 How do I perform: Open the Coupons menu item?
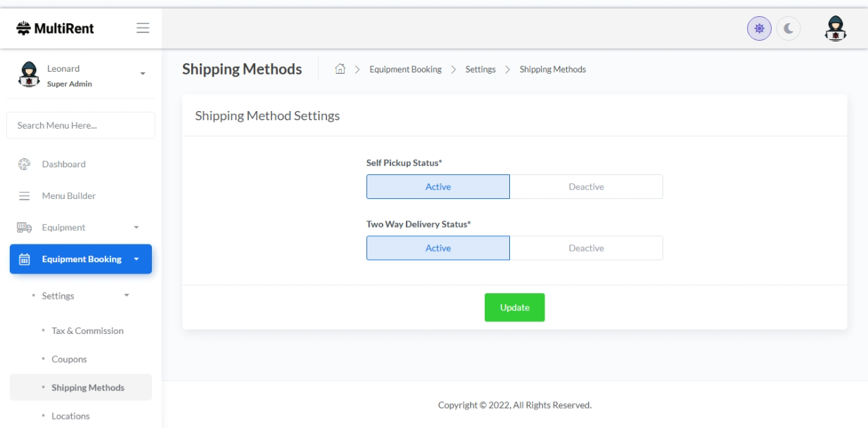(69, 359)
